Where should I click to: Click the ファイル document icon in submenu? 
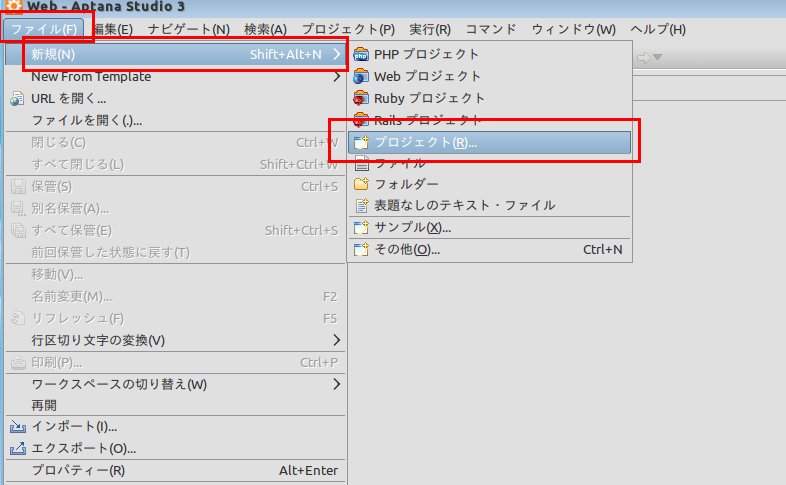click(x=361, y=163)
